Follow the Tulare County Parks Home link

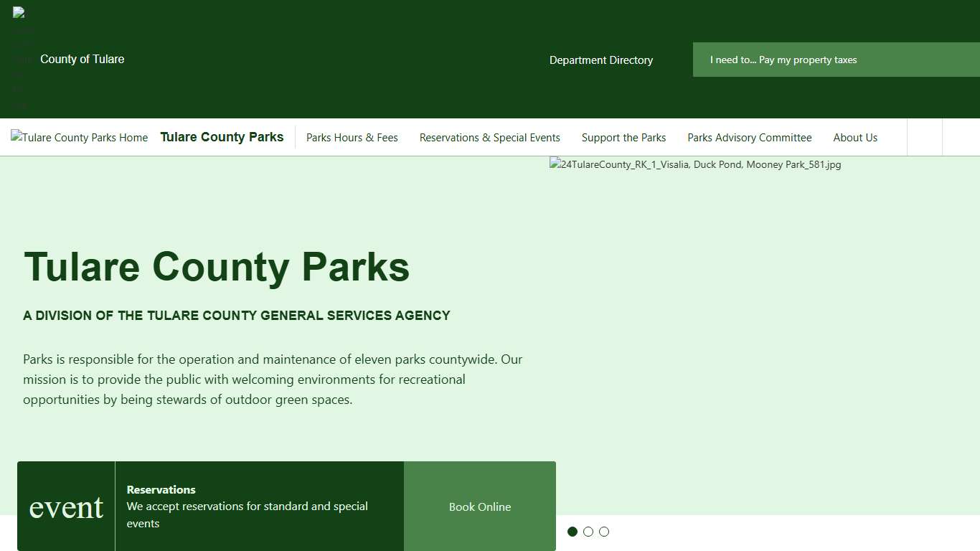click(79, 137)
